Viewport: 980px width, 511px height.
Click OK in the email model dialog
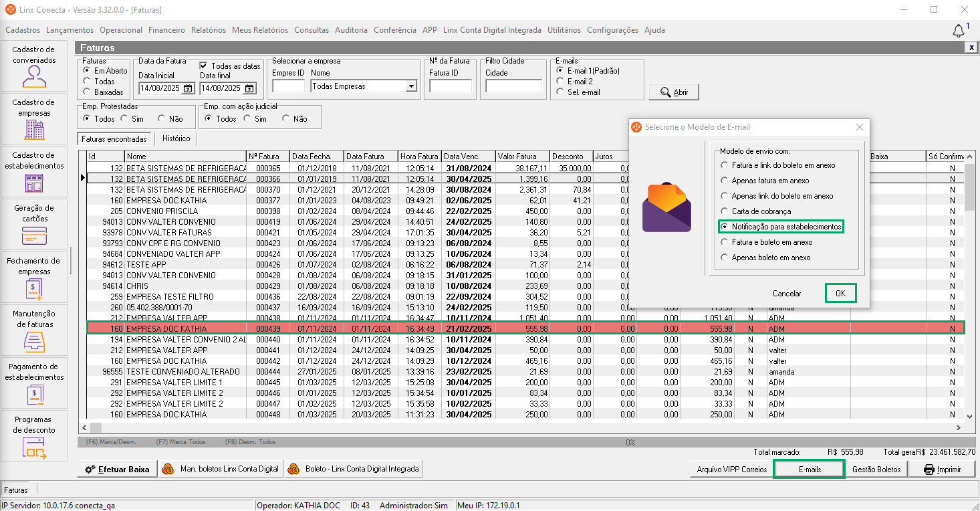point(840,293)
